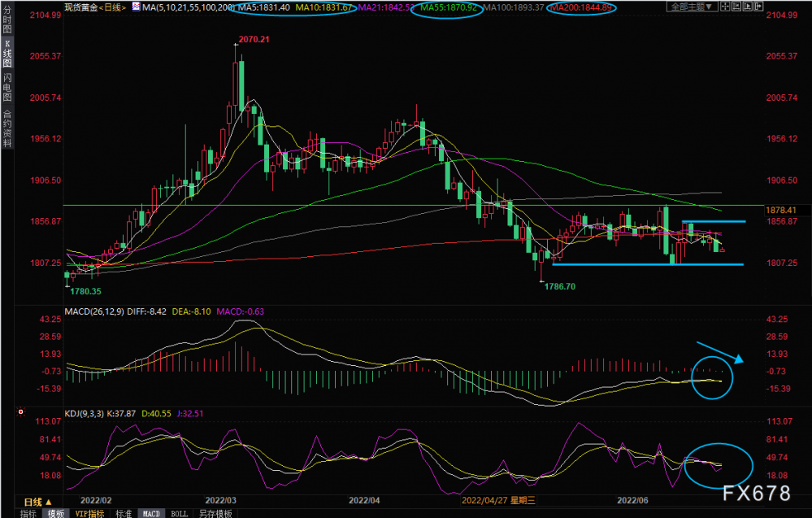Click the MA indicator chart icon

coord(136,7)
